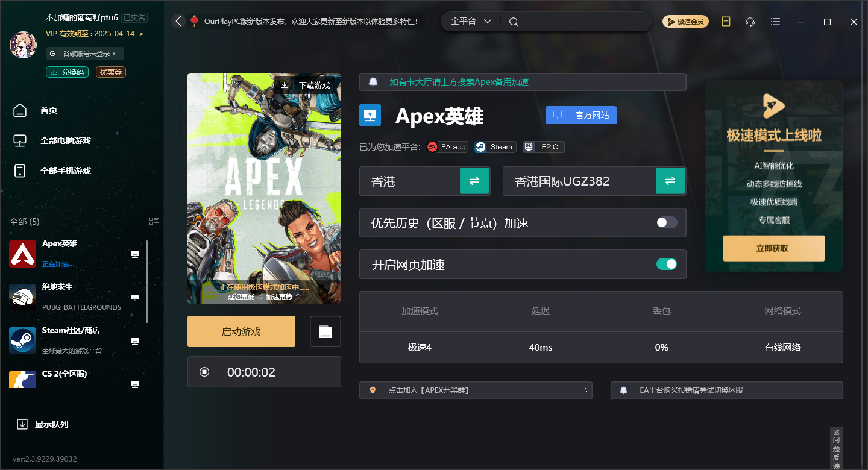Click the monitor icon on Steam社区/商店 row
The height and width of the screenshot is (470, 868).
pyautogui.click(x=135, y=341)
